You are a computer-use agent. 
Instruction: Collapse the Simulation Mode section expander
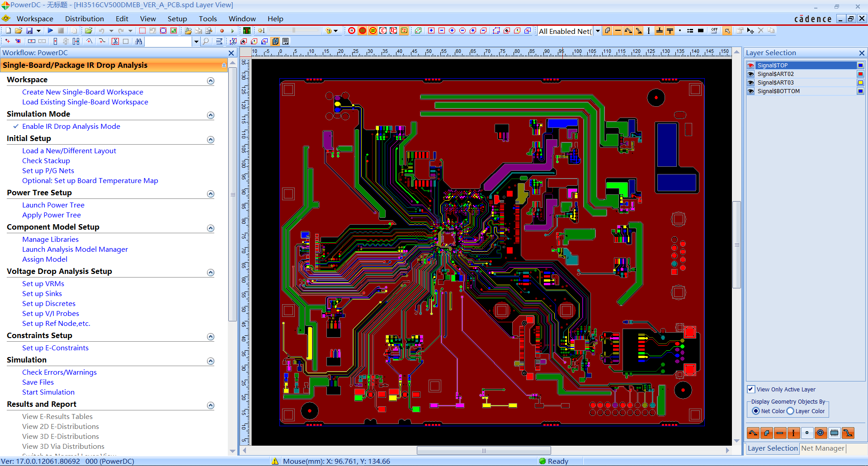[x=211, y=115]
